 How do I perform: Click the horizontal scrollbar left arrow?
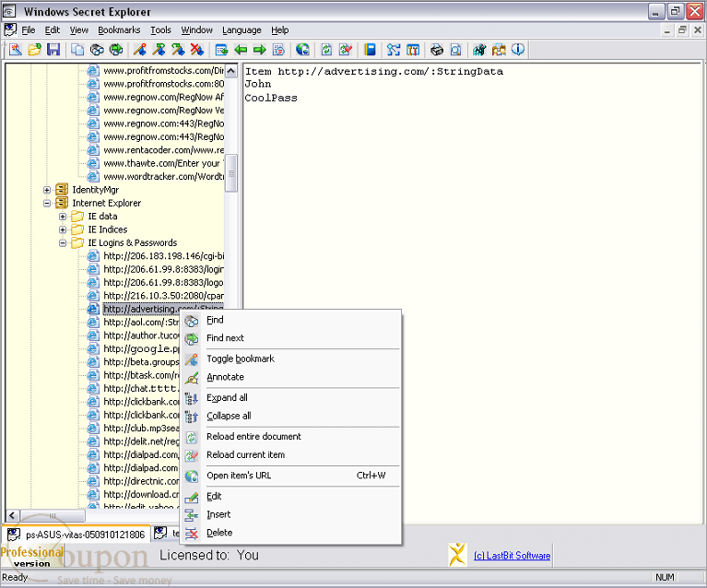[12, 515]
